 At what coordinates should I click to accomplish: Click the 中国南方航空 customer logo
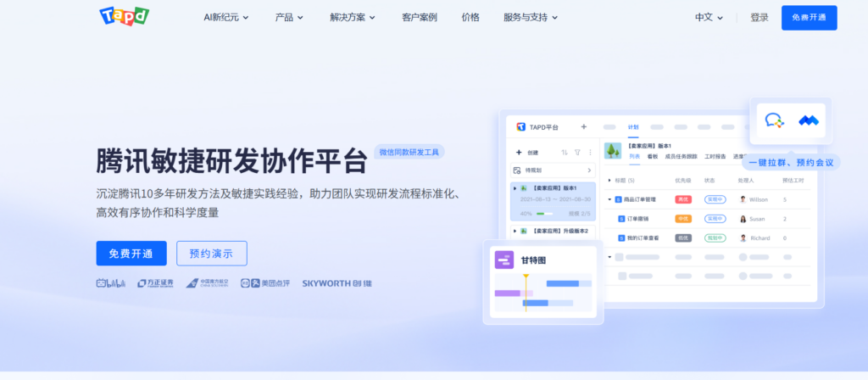[x=207, y=283]
